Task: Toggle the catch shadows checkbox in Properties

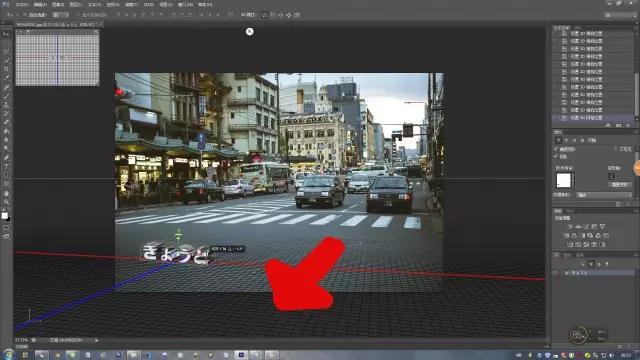Action: click(x=556, y=149)
